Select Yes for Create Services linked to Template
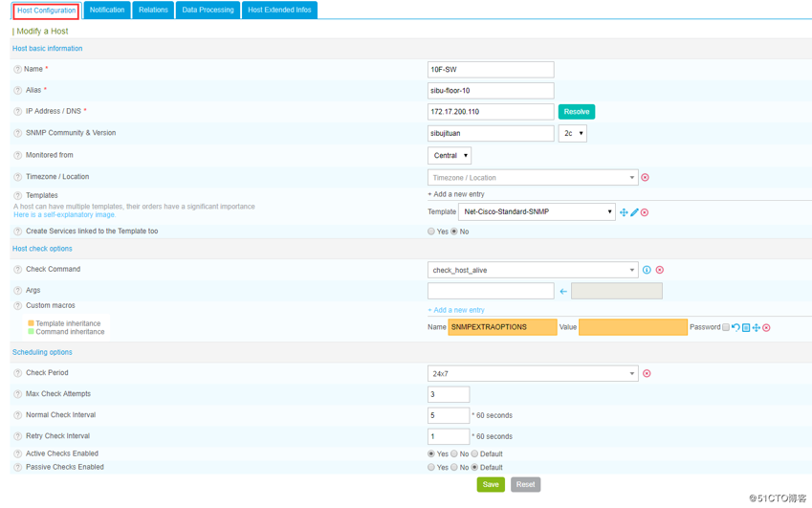The width and height of the screenshot is (812, 508). click(x=430, y=232)
